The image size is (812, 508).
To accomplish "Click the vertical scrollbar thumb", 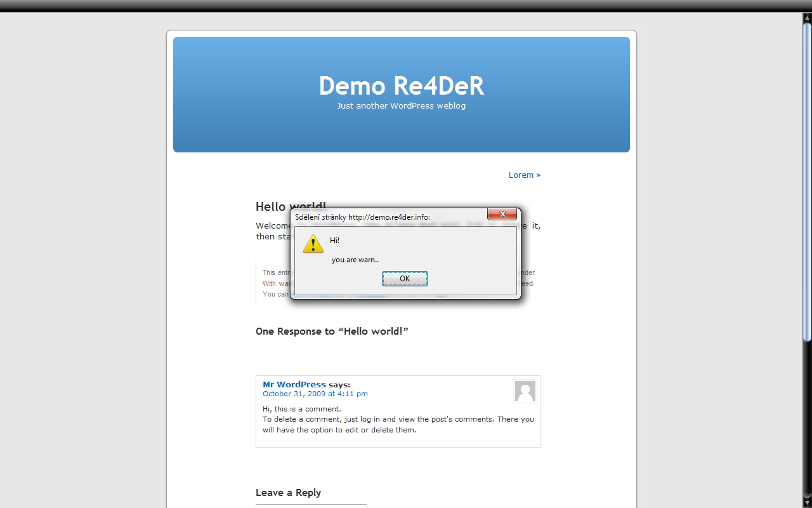I will pos(807,183).
